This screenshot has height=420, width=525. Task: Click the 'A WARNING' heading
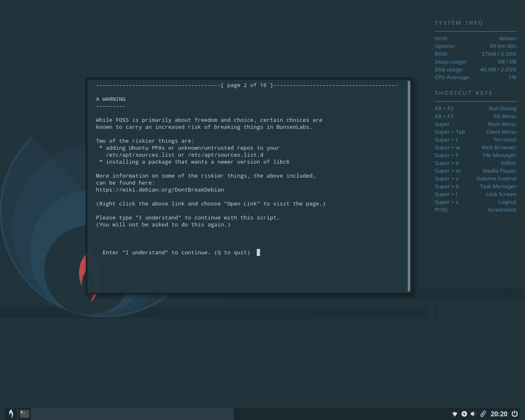tap(111, 99)
